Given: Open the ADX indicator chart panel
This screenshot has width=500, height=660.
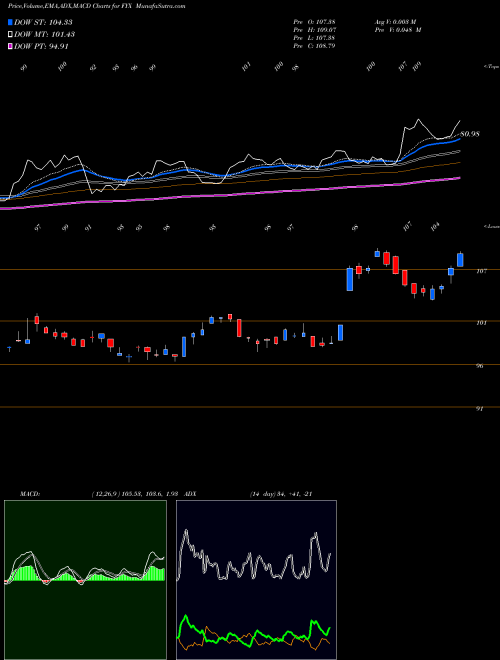Looking at the screenshot, I should coord(256,580).
